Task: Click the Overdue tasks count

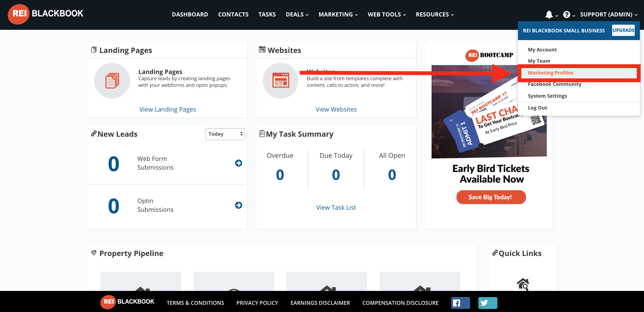Action: tap(280, 175)
